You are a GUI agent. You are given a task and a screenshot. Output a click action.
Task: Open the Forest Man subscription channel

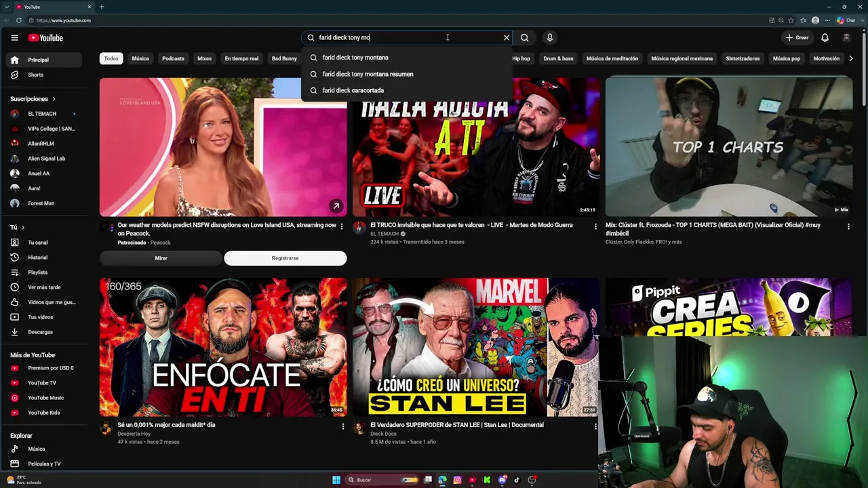pyautogui.click(x=45, y=203)
